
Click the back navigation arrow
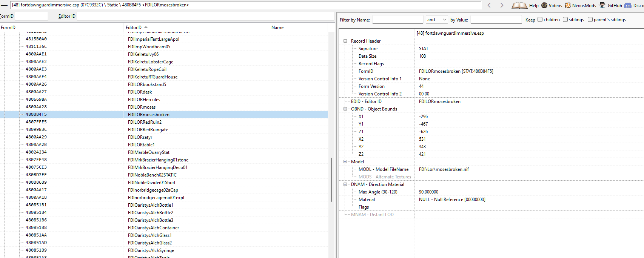(489, 5)
